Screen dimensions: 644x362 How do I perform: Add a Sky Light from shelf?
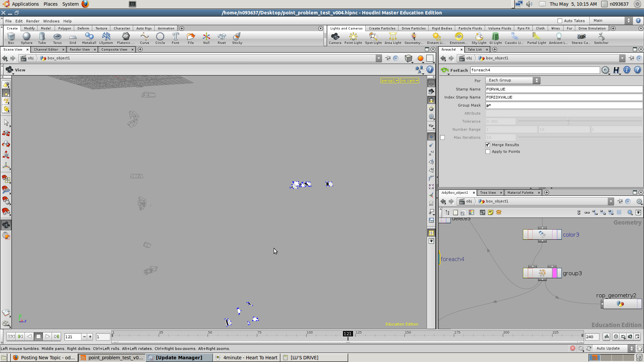479,38
